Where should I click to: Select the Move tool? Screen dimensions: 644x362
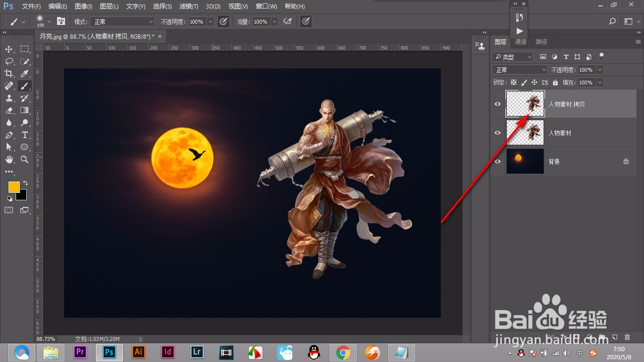coord(9,49)
